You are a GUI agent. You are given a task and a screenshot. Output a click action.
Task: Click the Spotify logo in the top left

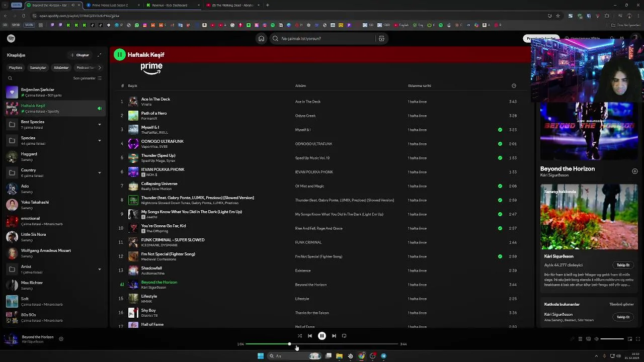coord(11,39)
